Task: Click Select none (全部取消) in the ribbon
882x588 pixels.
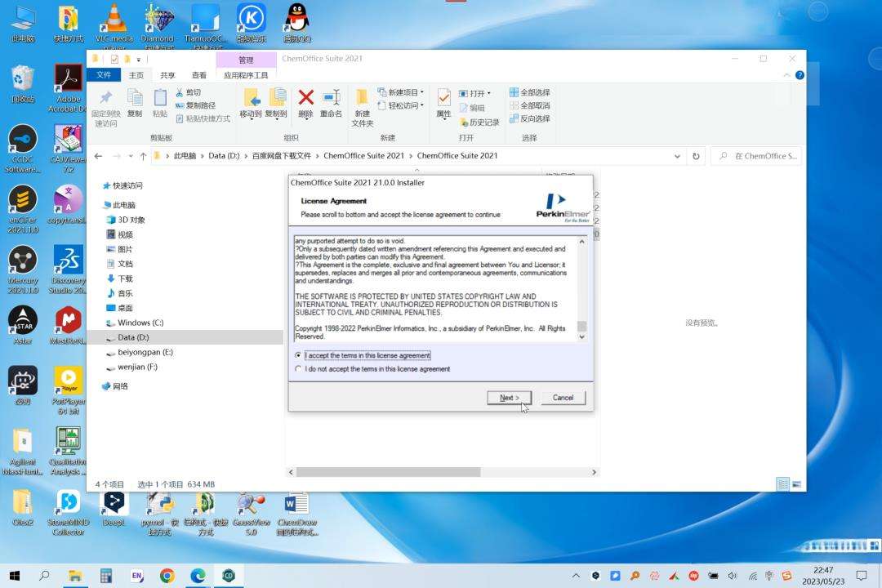Action: tap(530, 105)
